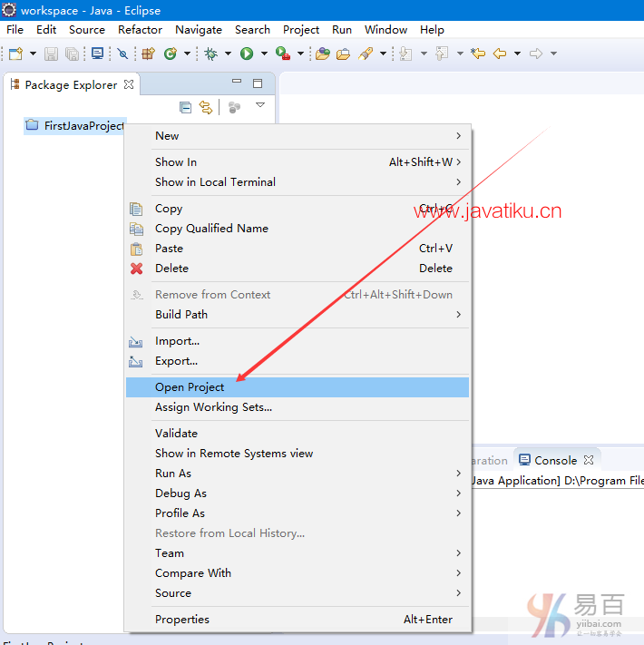Click the Back navigation arrow
The width and height of the screenshot is (644, 645).
point(499,54)
